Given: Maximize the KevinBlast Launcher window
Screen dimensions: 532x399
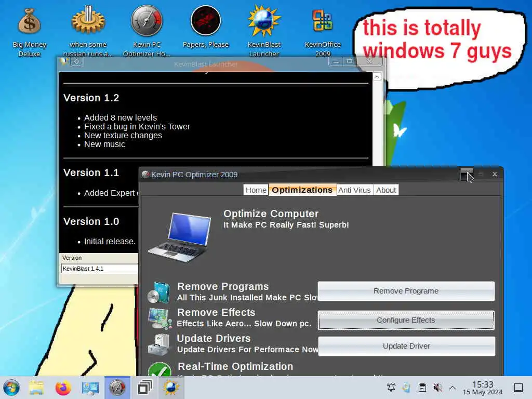Looking at the screenshot, I should [x=350, y=61].
